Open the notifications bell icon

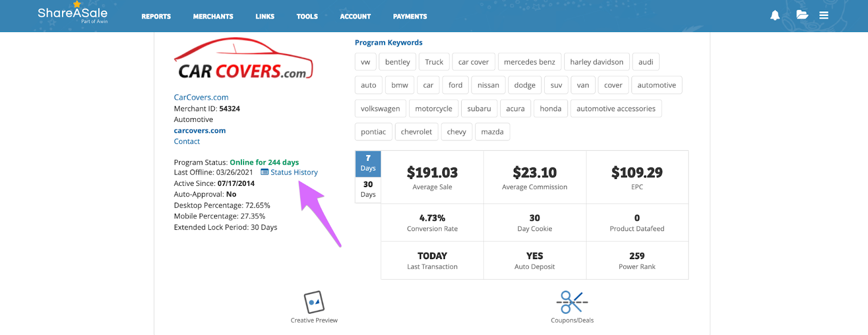[x=775, y=15]
